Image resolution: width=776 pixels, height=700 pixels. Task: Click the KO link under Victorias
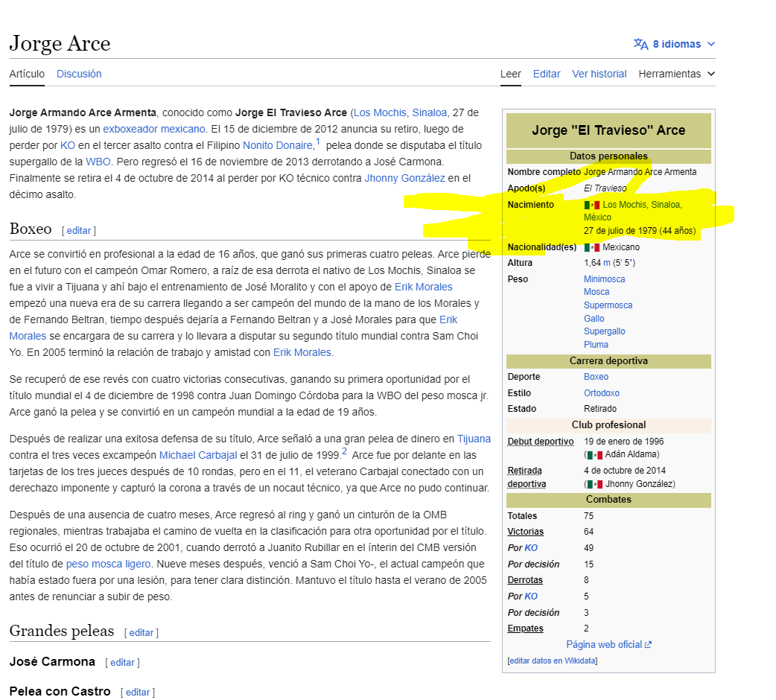pyautogui.click(x=531, y=548)
